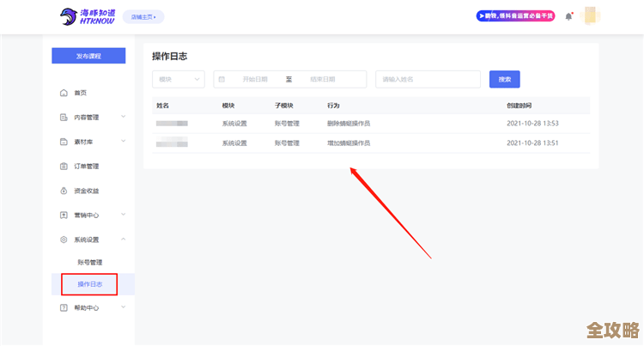Expand 内容管理 chevron

point(123,117)
